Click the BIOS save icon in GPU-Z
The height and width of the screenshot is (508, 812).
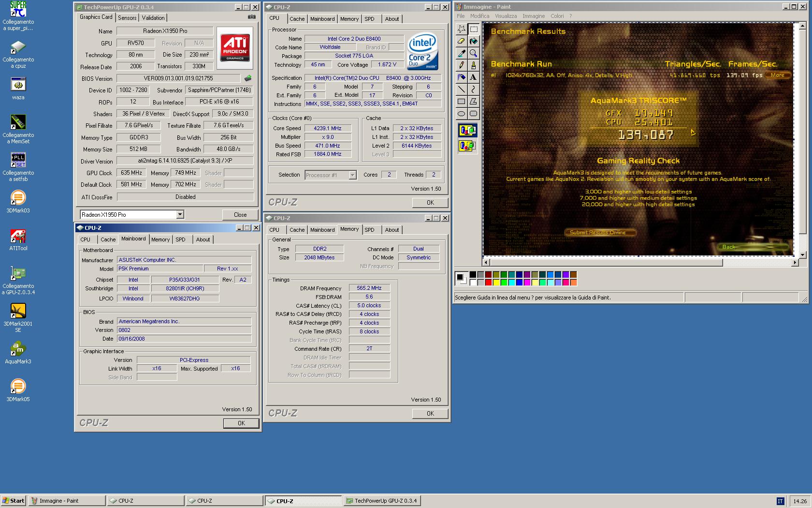point(247,78)
